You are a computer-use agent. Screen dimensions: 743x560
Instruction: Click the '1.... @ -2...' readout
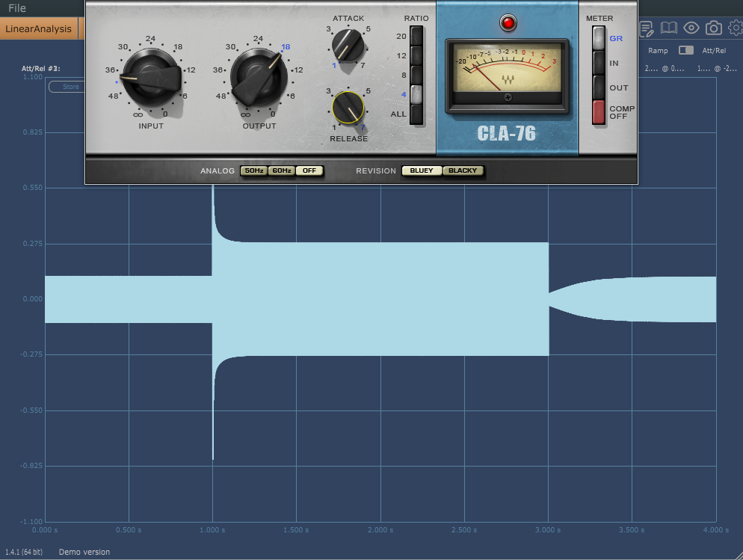[717, 69]
